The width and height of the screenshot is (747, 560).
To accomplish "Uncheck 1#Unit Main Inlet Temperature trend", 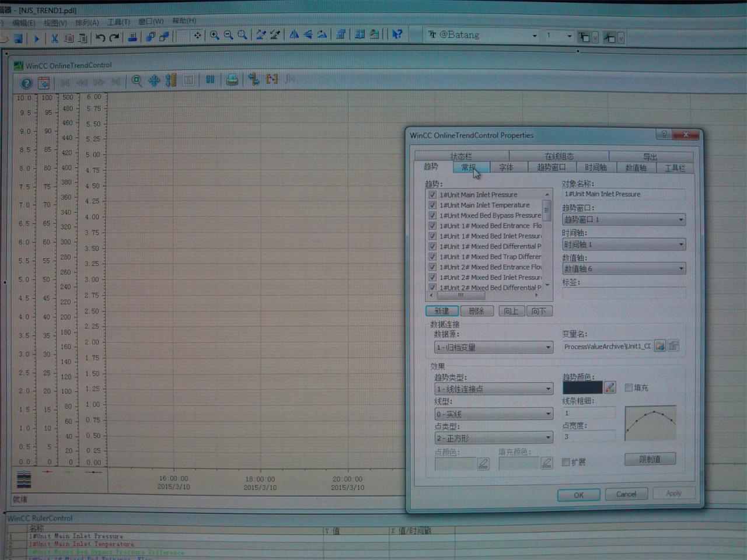I will pos(432,205).
